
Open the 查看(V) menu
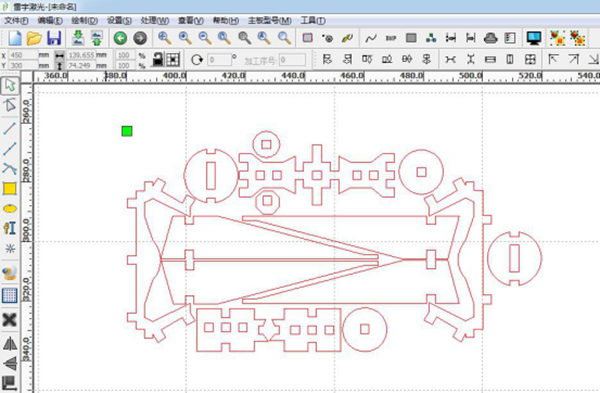pos(191,21)
